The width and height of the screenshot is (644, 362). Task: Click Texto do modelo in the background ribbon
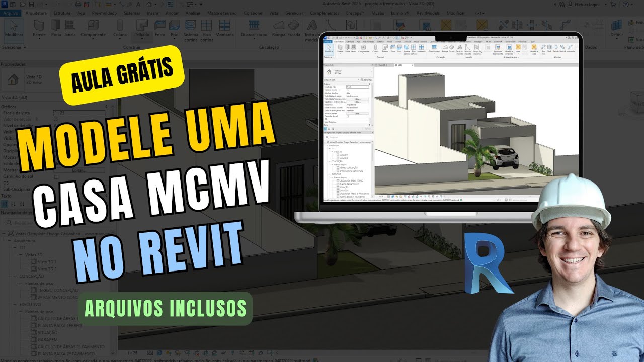coord(313,30)
